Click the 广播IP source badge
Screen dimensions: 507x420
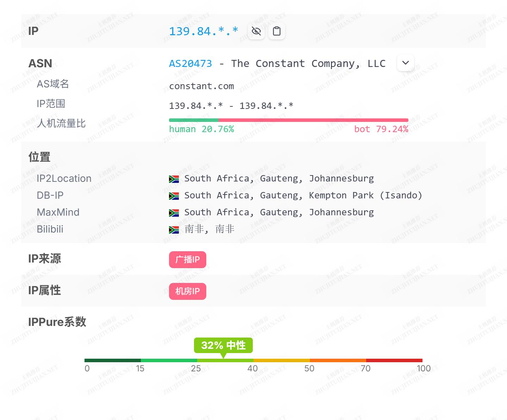click(x=187, y=260)
